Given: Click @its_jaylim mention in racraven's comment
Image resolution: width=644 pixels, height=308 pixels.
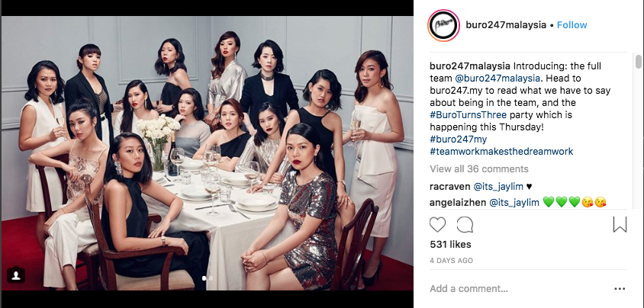Looking at the screenshot, I should pos(498,187).
